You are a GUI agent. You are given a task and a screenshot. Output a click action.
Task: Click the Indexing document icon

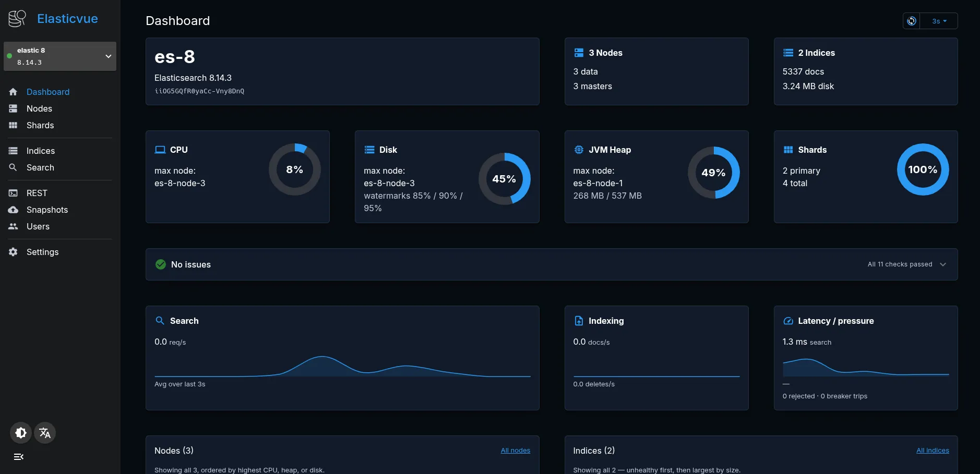[579, 321]
